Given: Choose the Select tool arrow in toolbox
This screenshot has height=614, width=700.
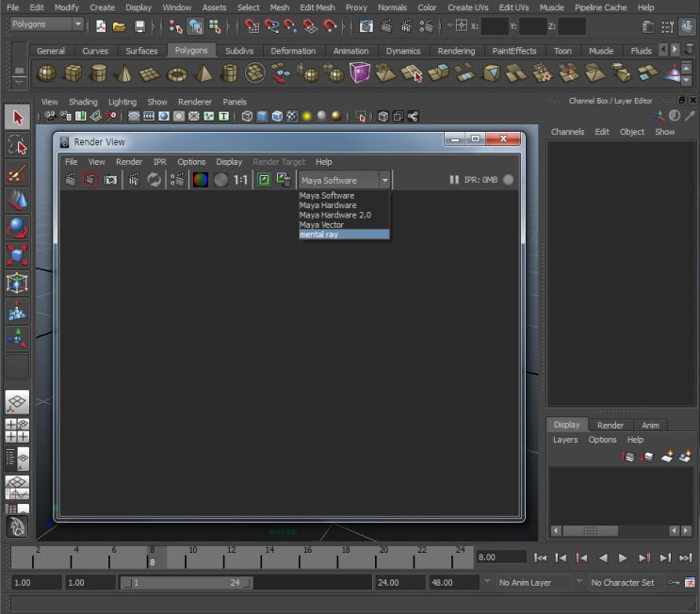Looking at the screenshot, I should [x=17, y=118].
